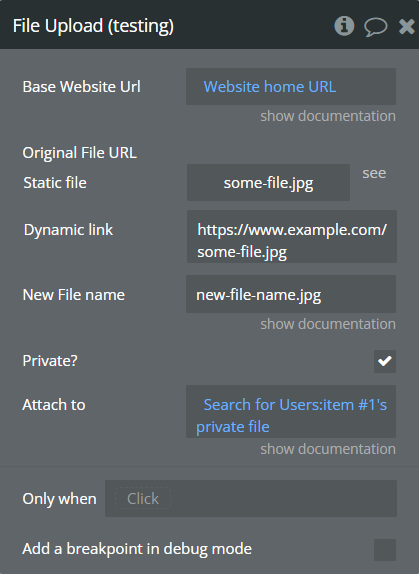Close the File Upload panel
Screen dimensions: 419x574
pyautogui.click(x=407, y=26)
